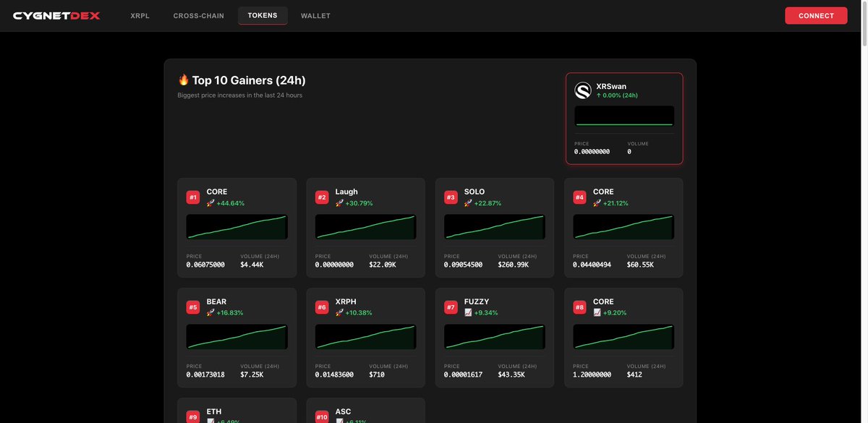Click the BEAR token name
The image size is (868, 423).
click(216, 302)
